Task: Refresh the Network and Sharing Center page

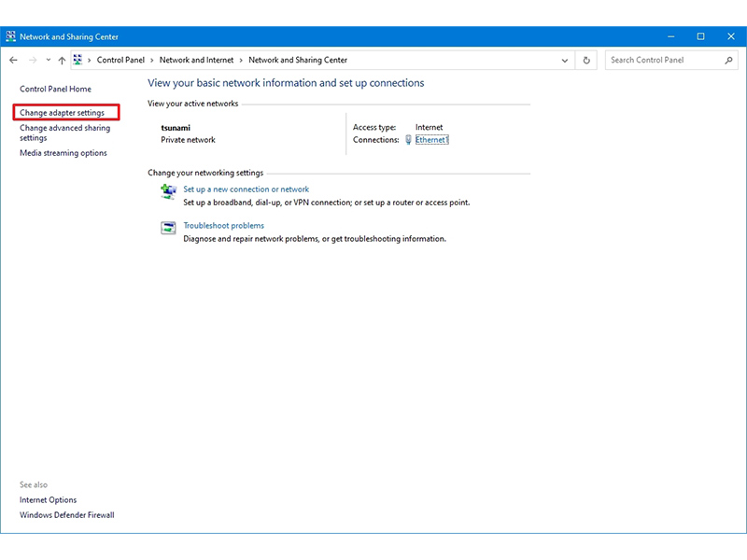Action: click(x=586, y=61)
